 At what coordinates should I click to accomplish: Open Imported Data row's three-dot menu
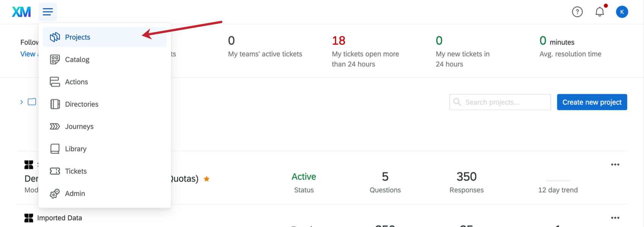[615, 218]
